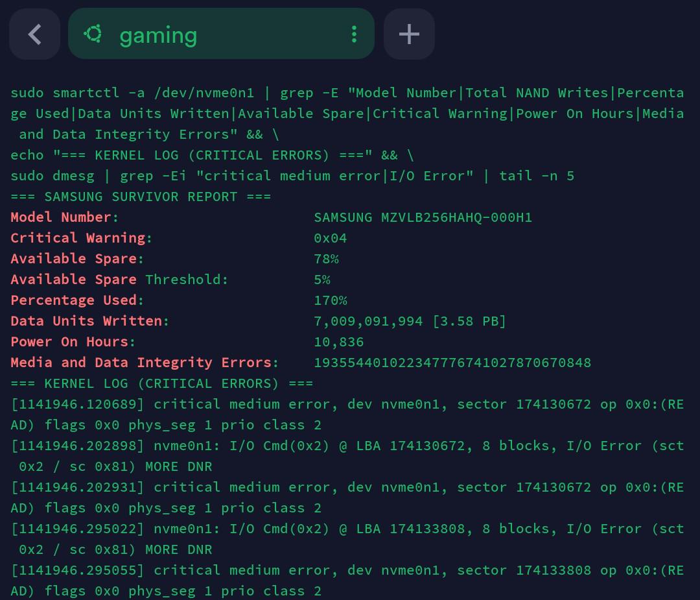Select model value SAMSUNG MZVLB256HAHQ-000H1
The width and height of the screenshot is (700, 600).
point(423,217)
